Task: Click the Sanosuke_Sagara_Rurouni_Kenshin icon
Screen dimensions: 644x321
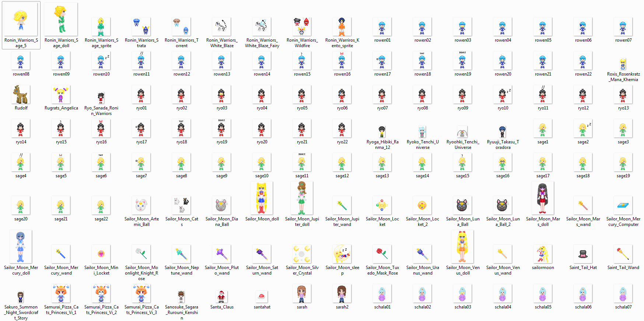Action: click(x=181, y=297)
